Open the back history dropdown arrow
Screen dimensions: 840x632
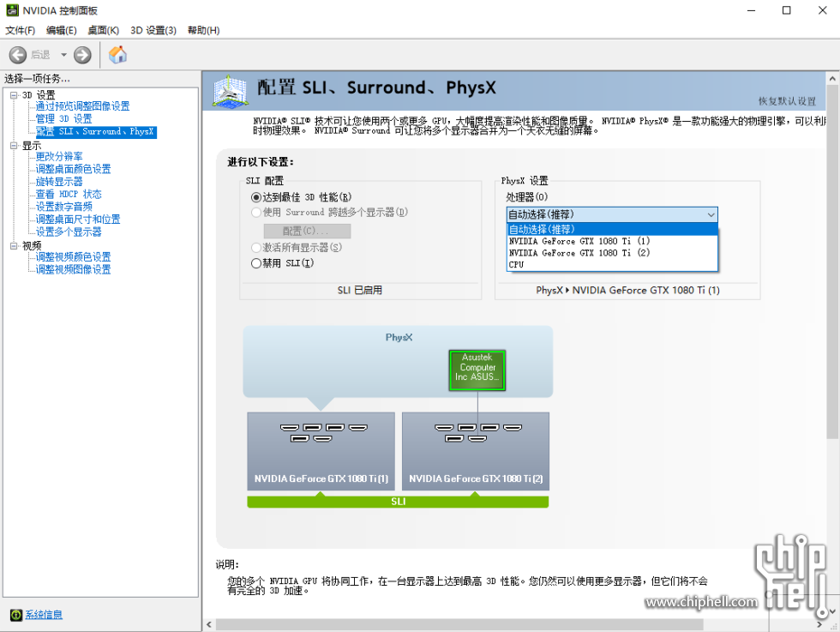coord(63,55)
